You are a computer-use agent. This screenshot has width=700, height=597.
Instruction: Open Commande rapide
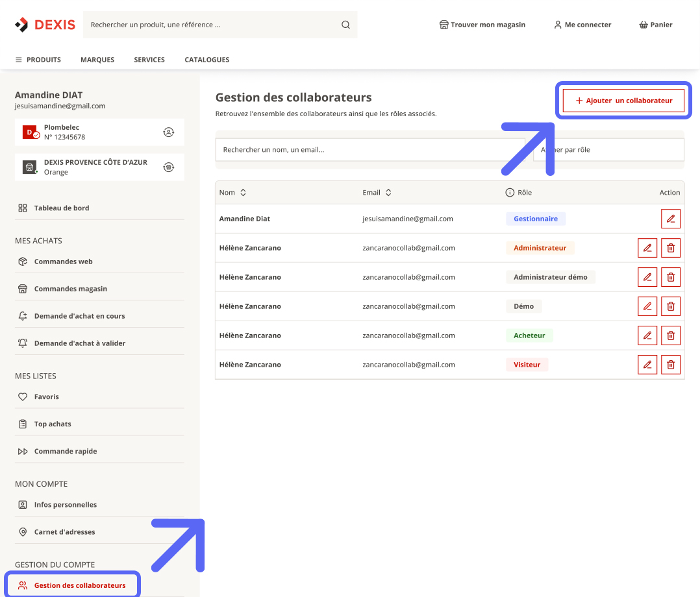[x=99, y=451]
